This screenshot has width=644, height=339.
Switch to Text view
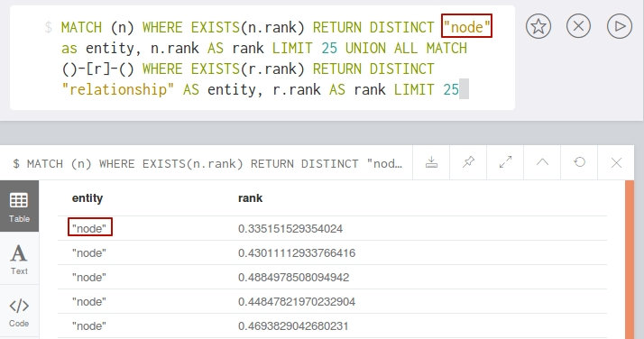tap(19, 259)
